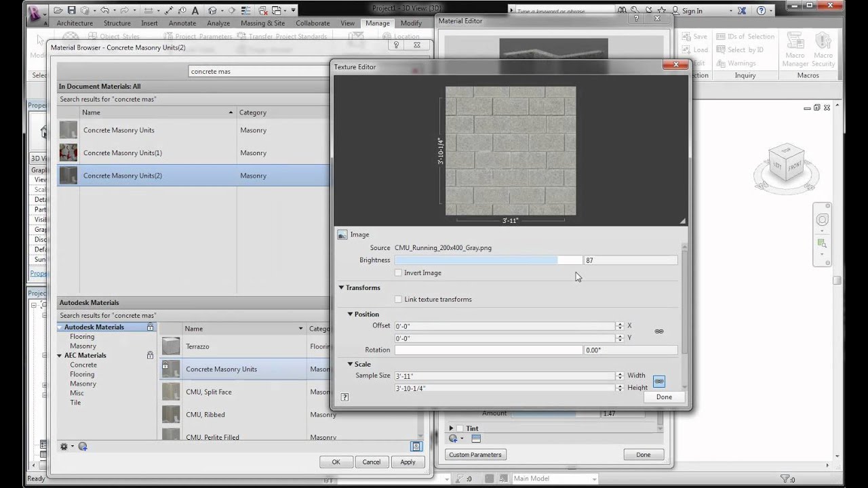Click the Text 'A' tool in quick access toolbar
The image size is (868, 488).
195,11
